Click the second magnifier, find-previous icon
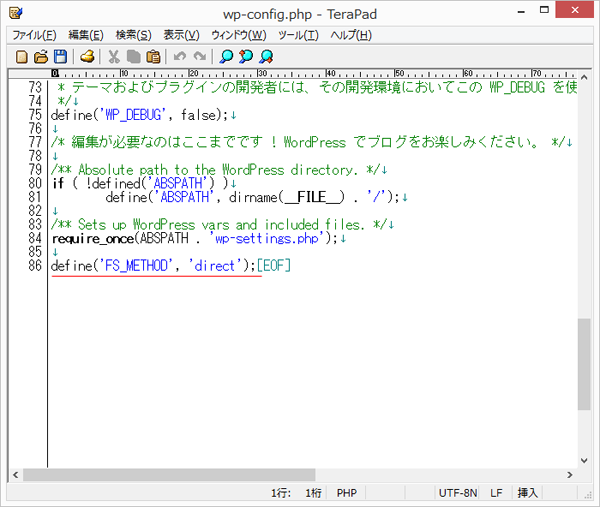This screenshot has height=507, width=600. click(x=246, y=57)
